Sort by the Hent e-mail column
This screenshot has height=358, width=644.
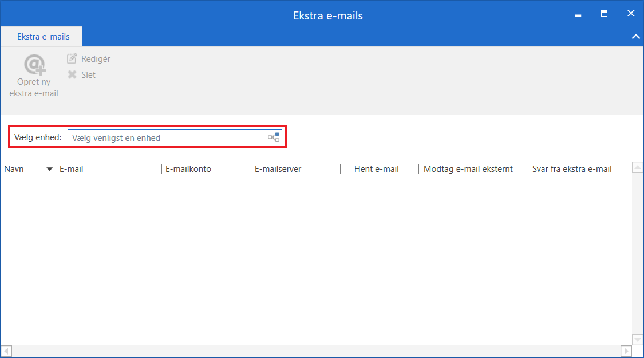click(x=376, y=169)
